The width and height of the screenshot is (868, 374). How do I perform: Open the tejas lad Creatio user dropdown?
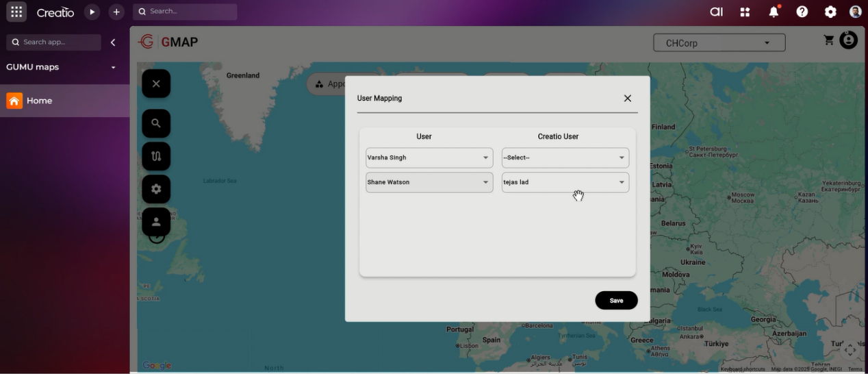click(565, 182)
